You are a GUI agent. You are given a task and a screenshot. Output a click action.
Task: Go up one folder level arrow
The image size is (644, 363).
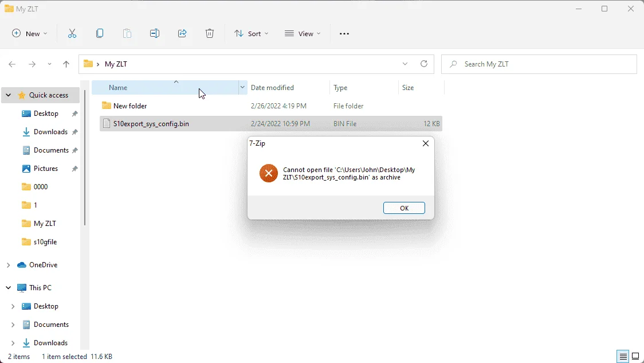[66, 64]
